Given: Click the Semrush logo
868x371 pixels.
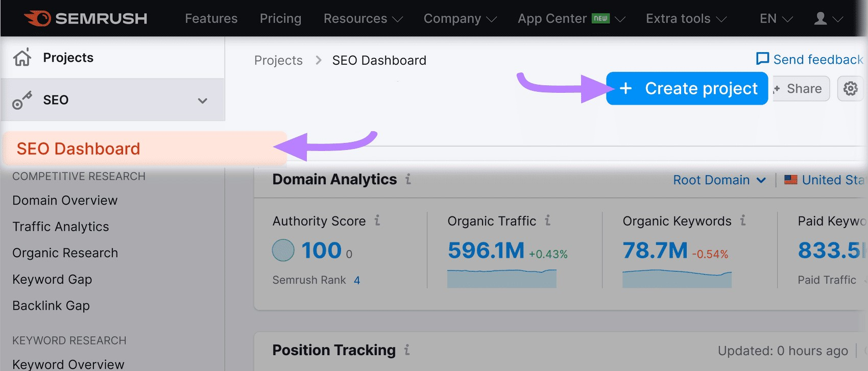Looking at the screenshot, I should (x=86, y=18).
